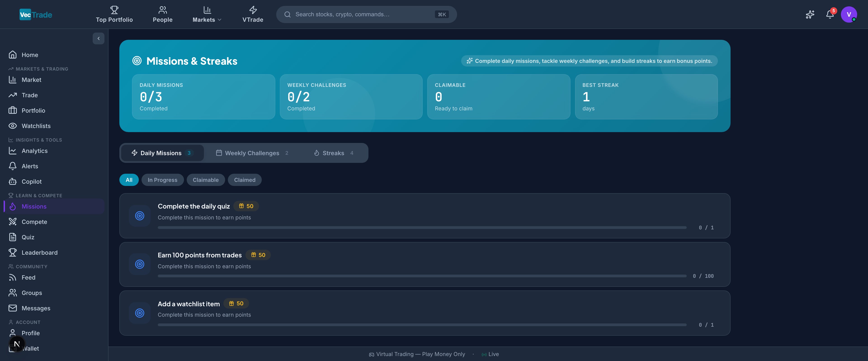Open Groups in sidebar
868x361 pixels.
pyautogui.click(x=54, y=293)
